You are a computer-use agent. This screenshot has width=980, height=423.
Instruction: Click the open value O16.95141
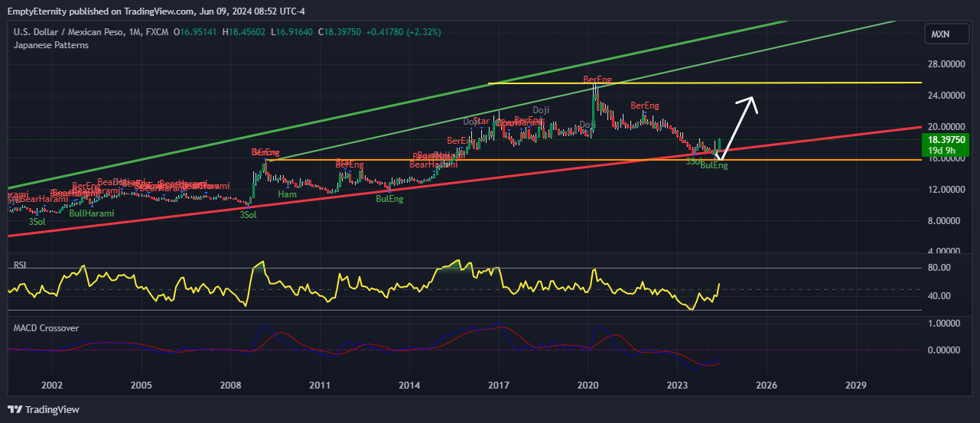196,32
